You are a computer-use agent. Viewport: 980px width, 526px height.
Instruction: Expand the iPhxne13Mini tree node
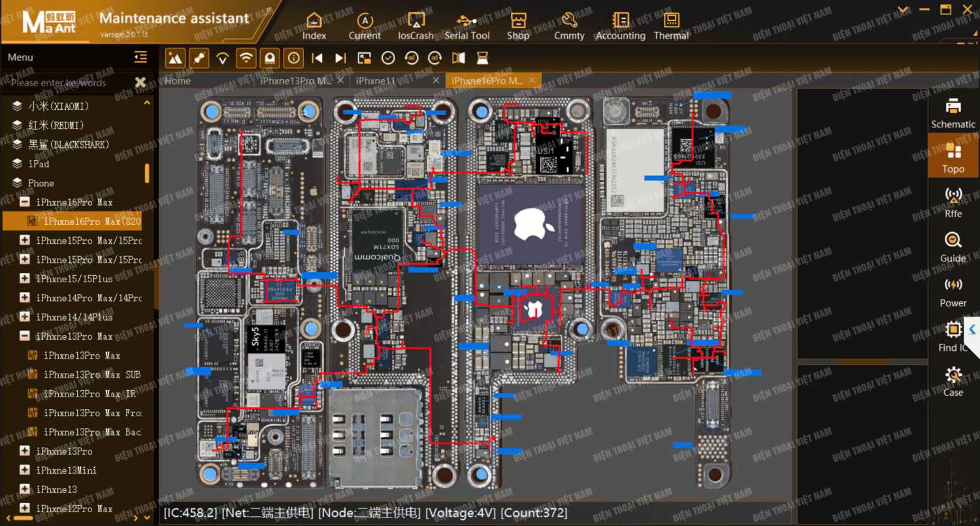click(25, 470)
